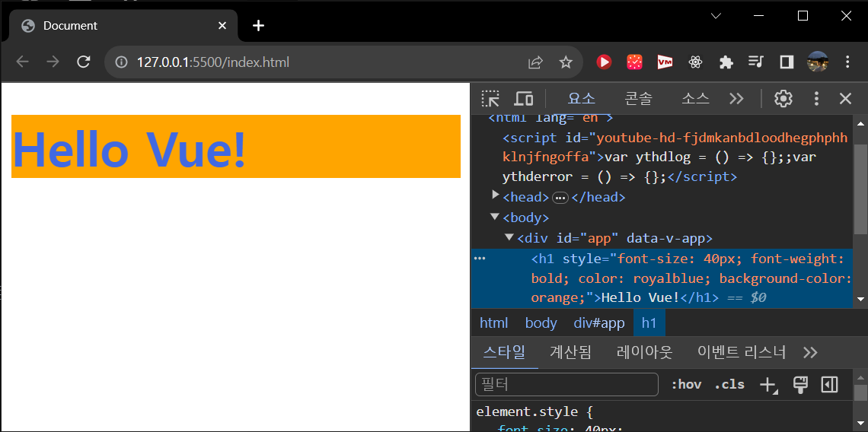Image resolution: width=868 pixels, height=432 pixels.
Task: Expand the head element
Action: tap(496, 195)
